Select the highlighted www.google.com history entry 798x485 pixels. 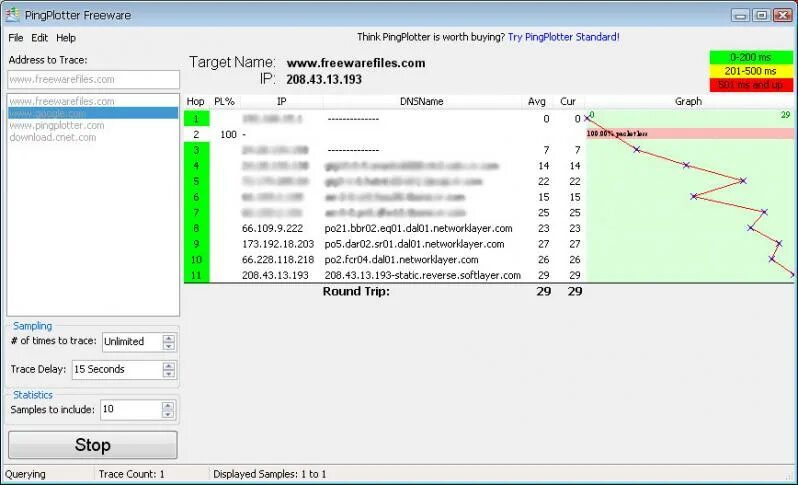pyautogui.click(x=93, y=113)
